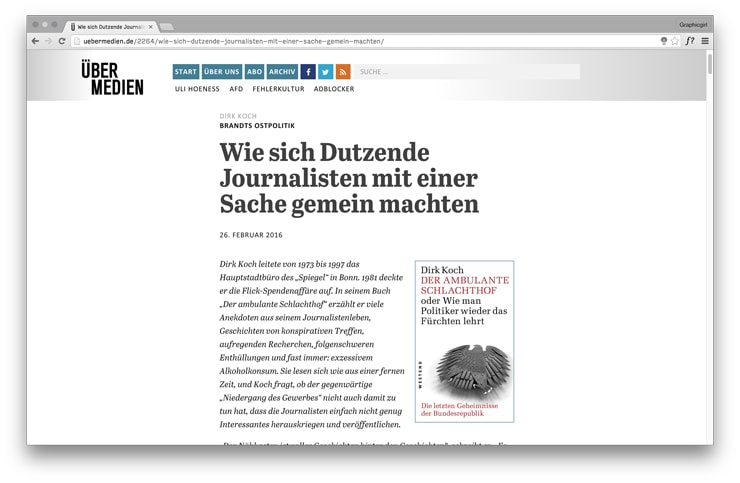The height and width of the screenshot is (483, 740).
Task: Click the BRANDTS OSTPOLITIK category label
Action: tap(257, 126)
